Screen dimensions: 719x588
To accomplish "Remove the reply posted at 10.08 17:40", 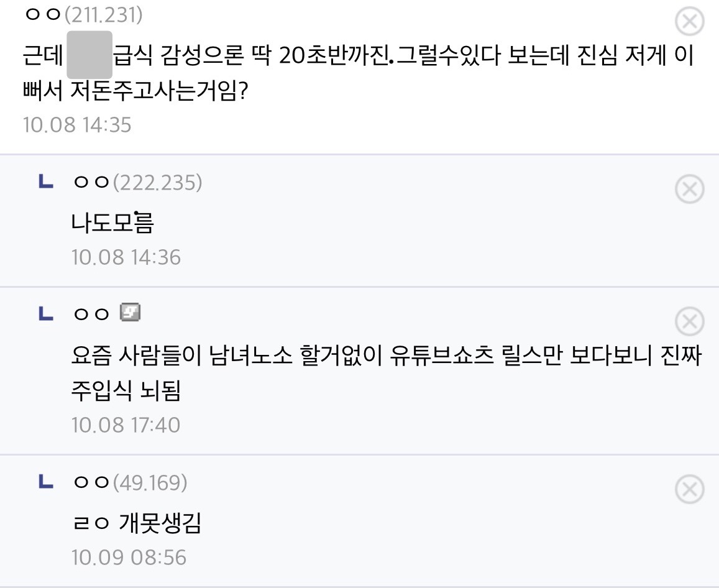I will click(689, 321).
